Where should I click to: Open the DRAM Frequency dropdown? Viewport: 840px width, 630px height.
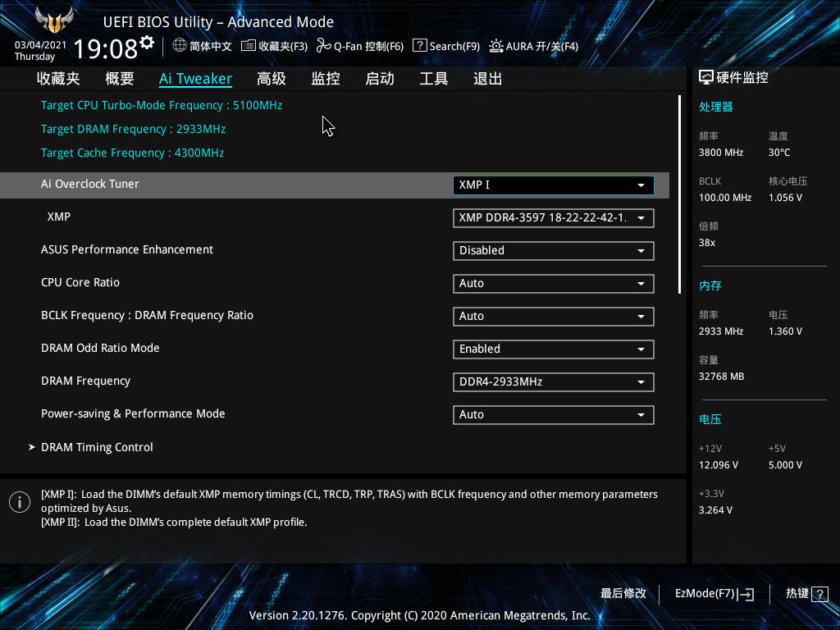tap(553, 381)
